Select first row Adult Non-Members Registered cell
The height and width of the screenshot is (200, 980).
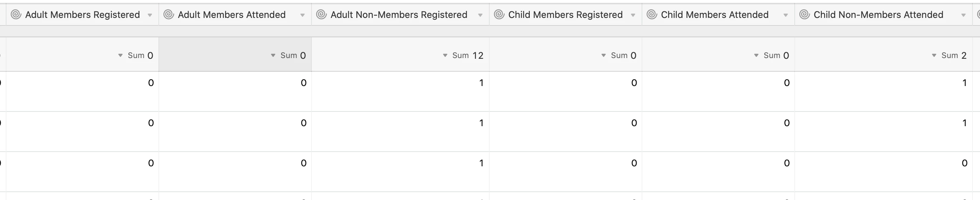click(400, 91)
